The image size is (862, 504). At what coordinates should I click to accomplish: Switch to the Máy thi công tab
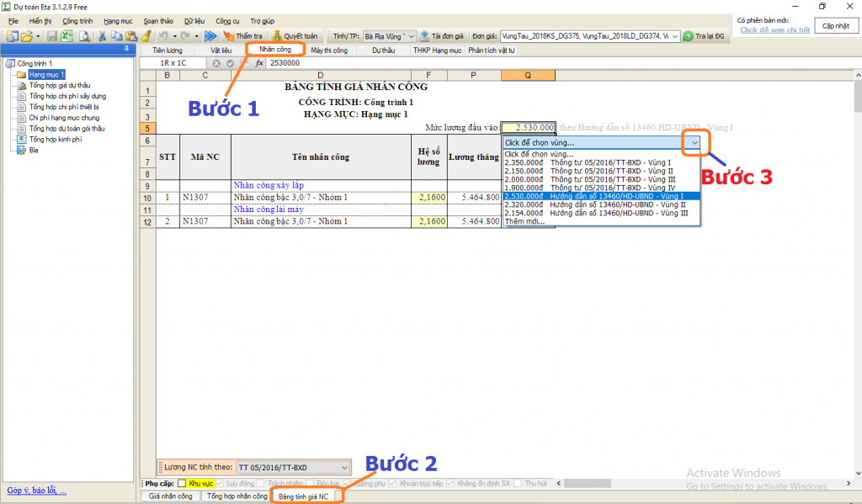point(328,50)
